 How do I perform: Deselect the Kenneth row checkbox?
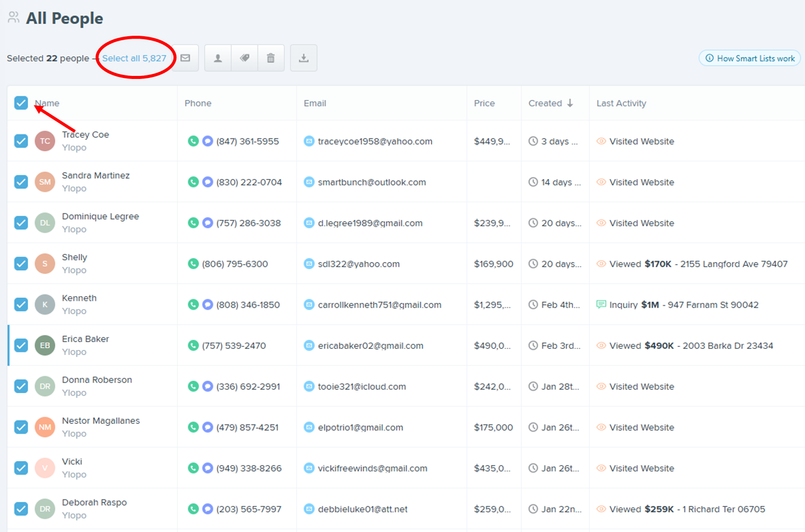[21, 305]
